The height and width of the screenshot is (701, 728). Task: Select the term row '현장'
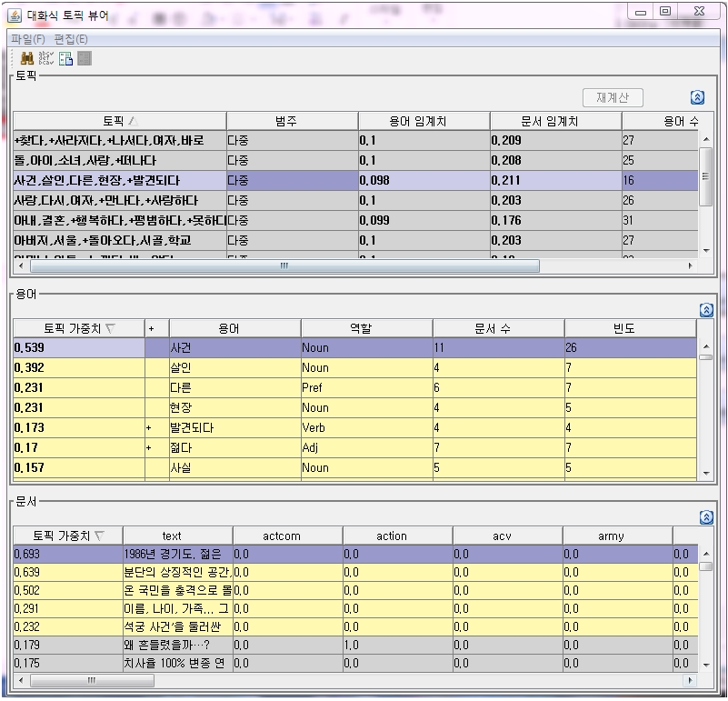tap(355, 407)
